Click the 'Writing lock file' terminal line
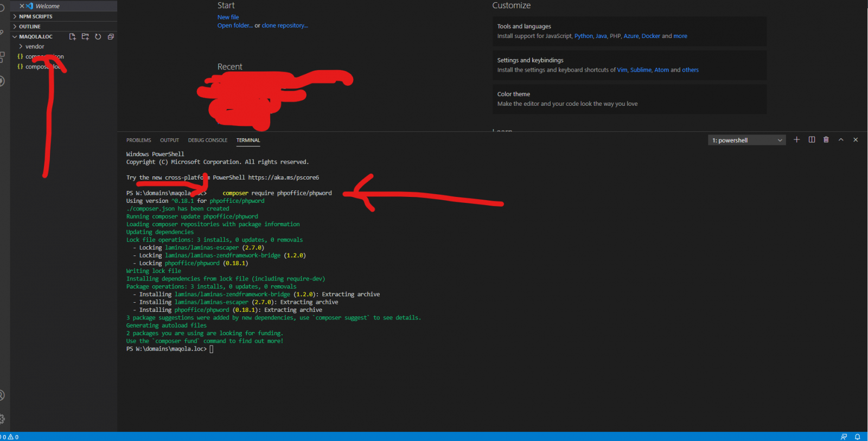 pyautogui.click(x=154, y=271)
